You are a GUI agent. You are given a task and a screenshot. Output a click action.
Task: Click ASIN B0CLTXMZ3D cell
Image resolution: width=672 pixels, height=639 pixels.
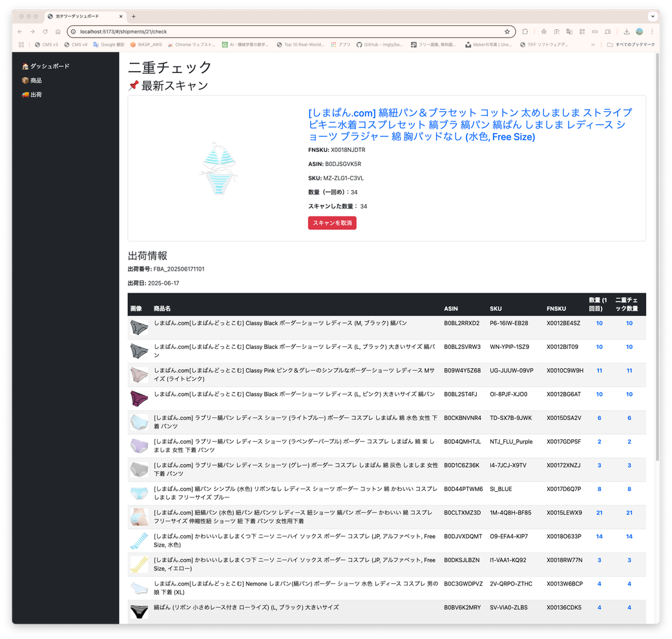(x=462, y=512)
